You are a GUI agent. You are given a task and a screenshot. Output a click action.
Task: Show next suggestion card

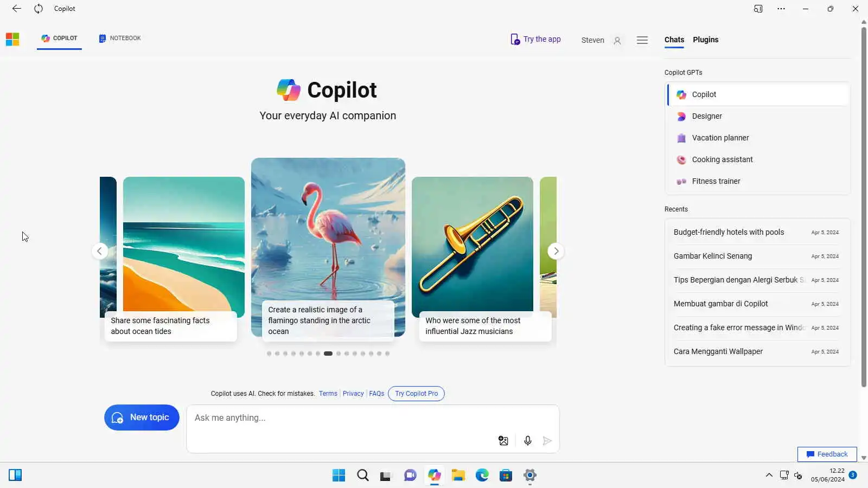point(556,251)
